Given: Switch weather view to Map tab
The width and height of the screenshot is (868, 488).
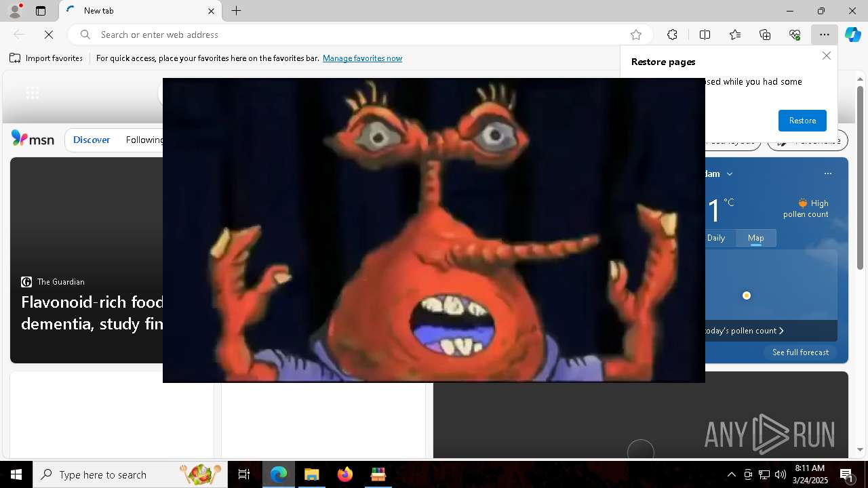Looking at the screenshot, I should [x=756, y=238].
